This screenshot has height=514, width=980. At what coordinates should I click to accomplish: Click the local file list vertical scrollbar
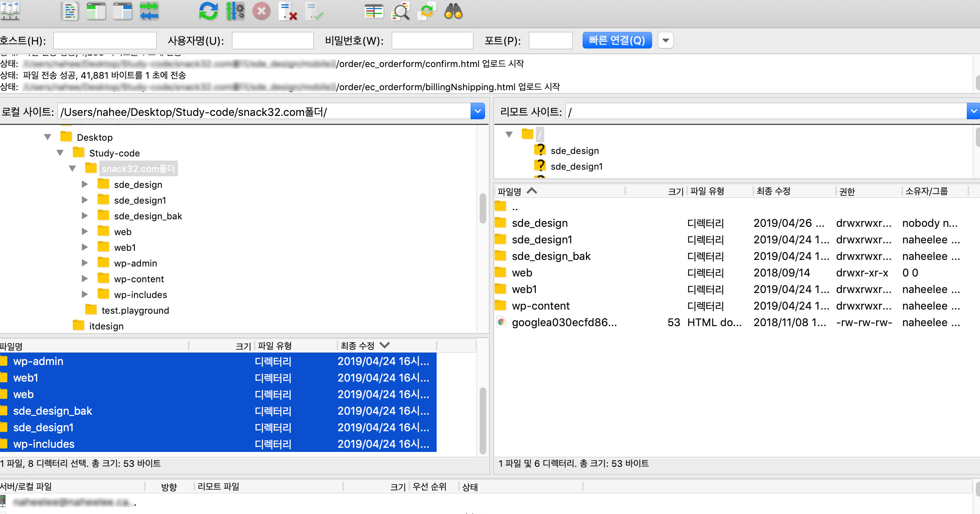pyautogui.click(x=483, y=420)
